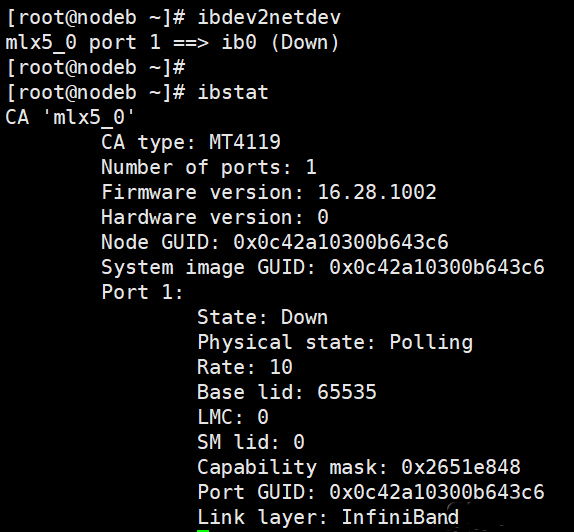The height and width of the screenshot is (532, 574).
Task: Click the Node GUID value
Action: coord(341,242)
